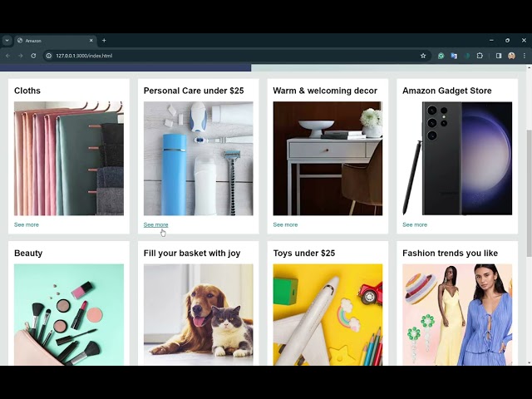
Task: Click See more under Cloths
Action: pyautogui.click(x=27, y=224)
